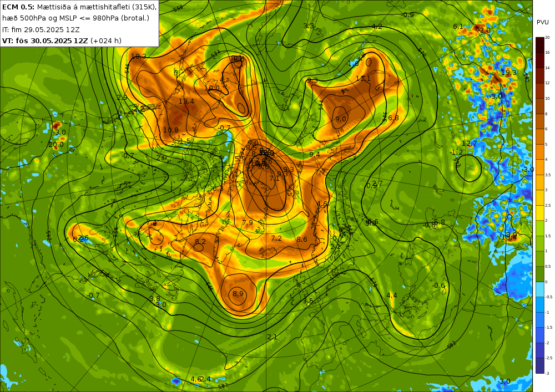The height and width of the screenshot is (392, 555).
Task: Click the 19.3 value in the upper right
Action: coord(508,73)
